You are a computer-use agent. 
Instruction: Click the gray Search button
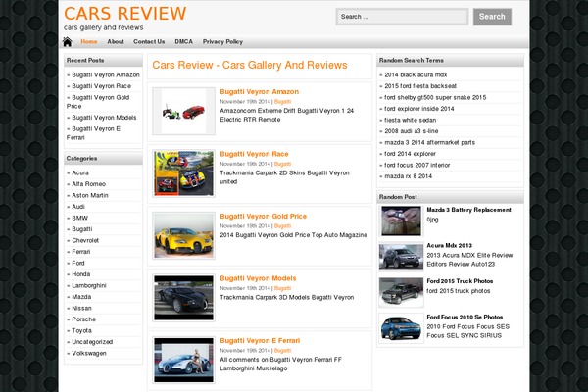[x=492, y=17]
